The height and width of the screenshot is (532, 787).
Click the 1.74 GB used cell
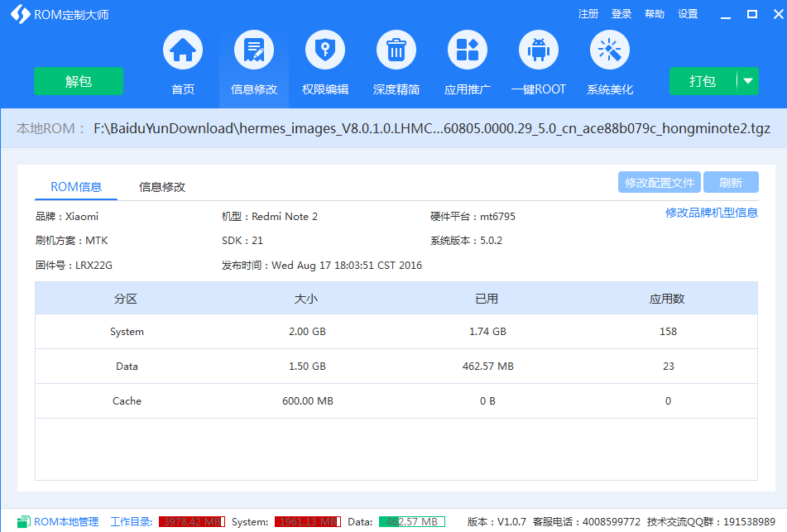[488, 332]
